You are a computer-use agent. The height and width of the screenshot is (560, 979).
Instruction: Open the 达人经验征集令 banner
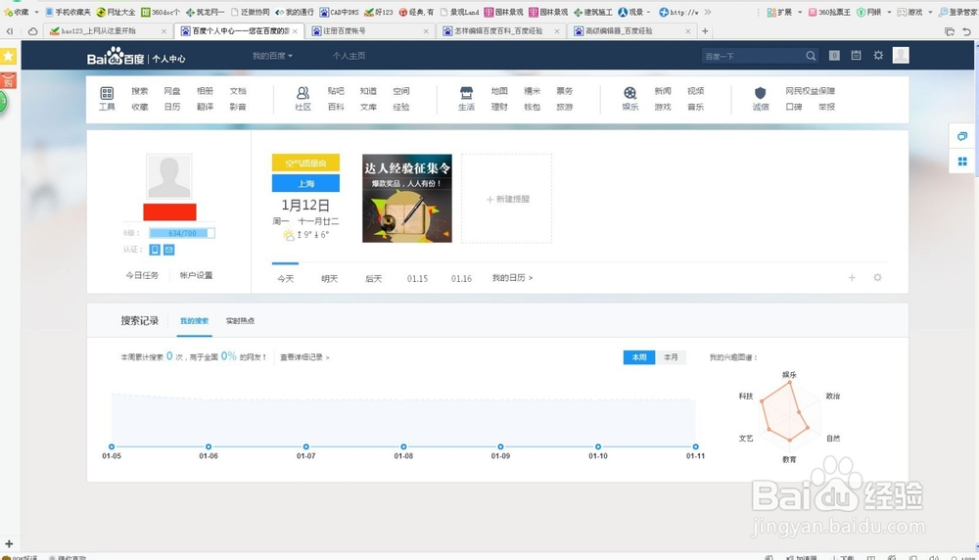coord(407,199)
